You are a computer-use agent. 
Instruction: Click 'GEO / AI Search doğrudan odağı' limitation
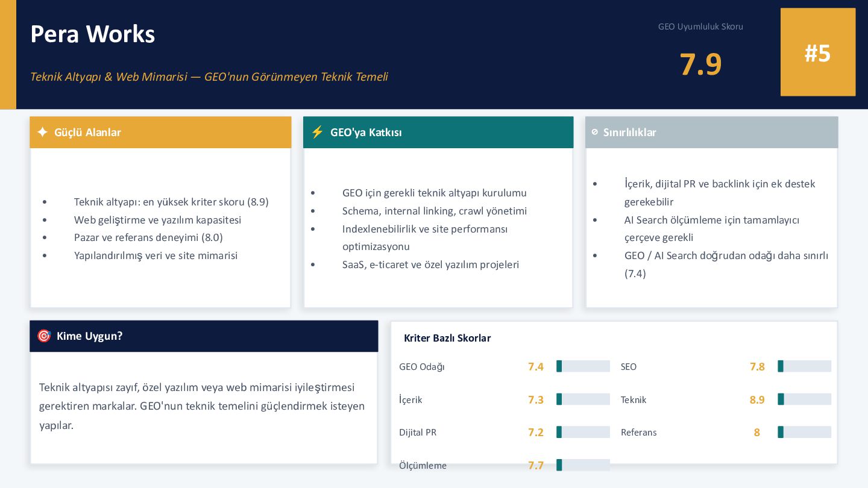[726, 264]
